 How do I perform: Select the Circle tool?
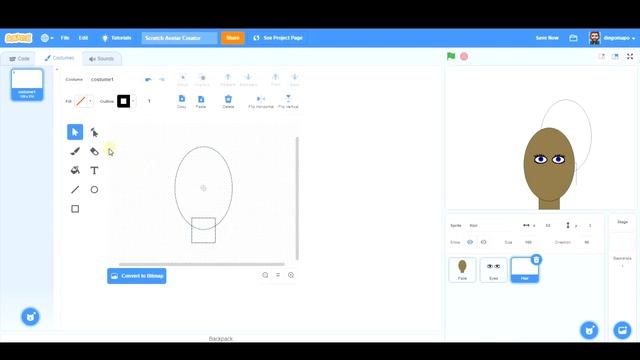point(94,189)
